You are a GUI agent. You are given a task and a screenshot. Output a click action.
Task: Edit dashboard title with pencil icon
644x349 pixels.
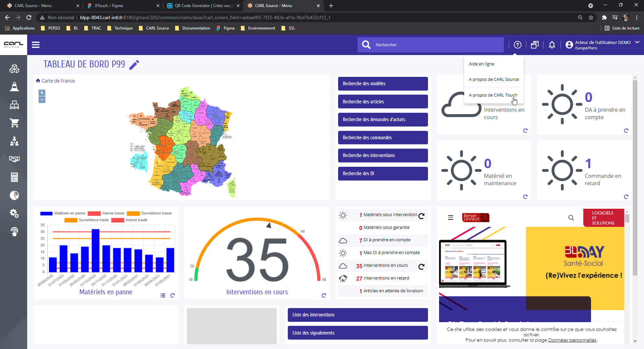[134, 64]
